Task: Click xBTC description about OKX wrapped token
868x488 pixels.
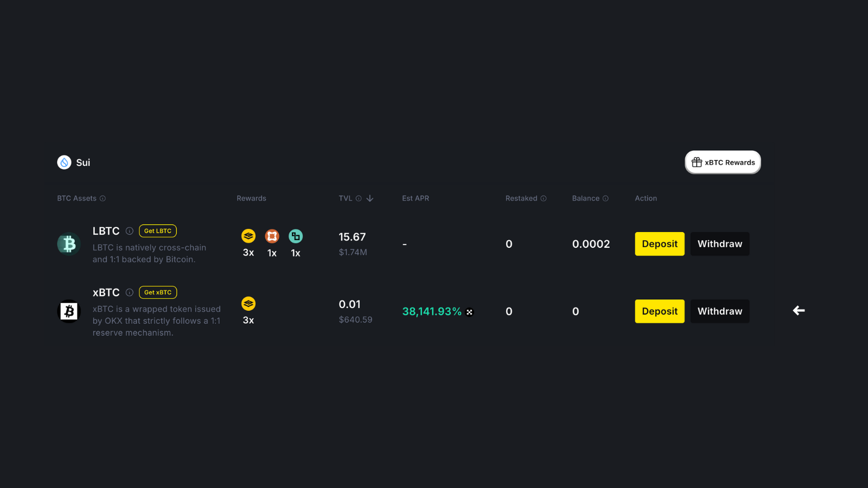Action: click(x=157, y=321)
